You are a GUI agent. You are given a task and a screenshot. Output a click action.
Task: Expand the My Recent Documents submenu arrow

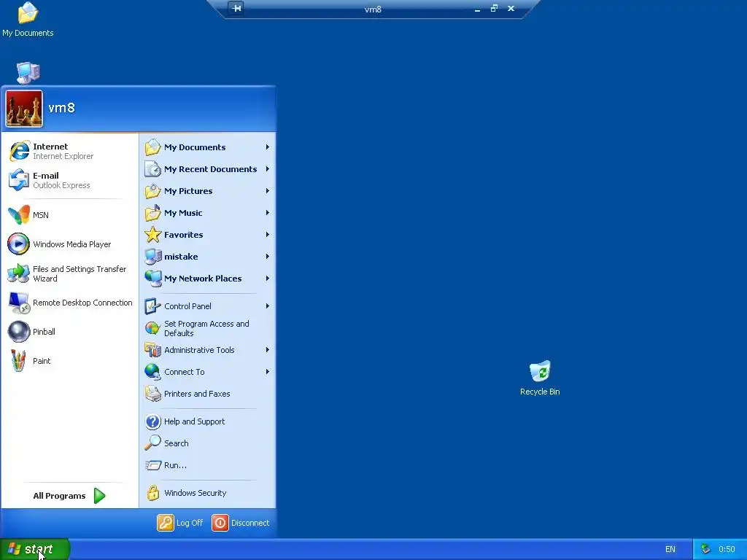pyautogui.click(x=267, y=169)
